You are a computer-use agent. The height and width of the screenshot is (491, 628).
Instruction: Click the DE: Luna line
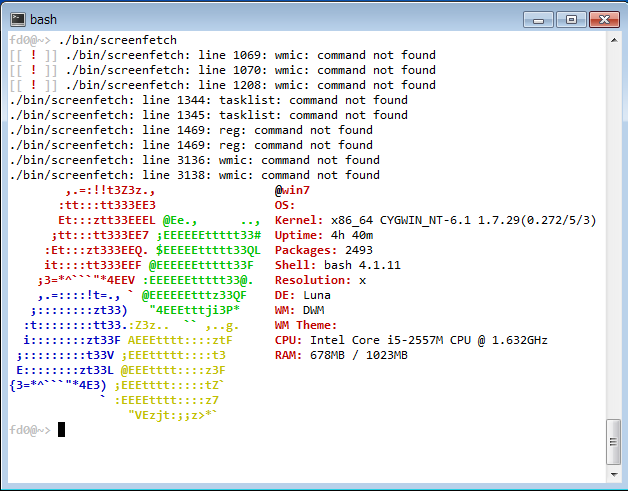point(303,296)
